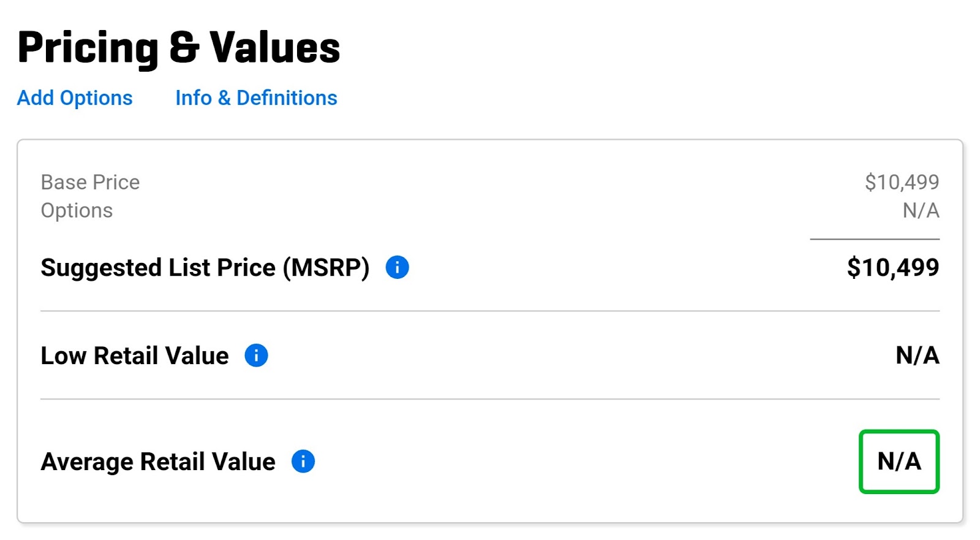This screenshot has width=980, height=540.
Task: Click the gray Base Price amount $10,499
Action: point(902,182)
